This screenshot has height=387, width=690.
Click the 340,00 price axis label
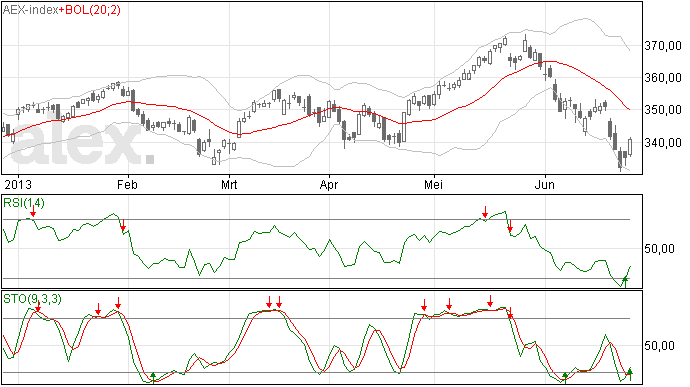pyautogui.click(x=663, y=143)
